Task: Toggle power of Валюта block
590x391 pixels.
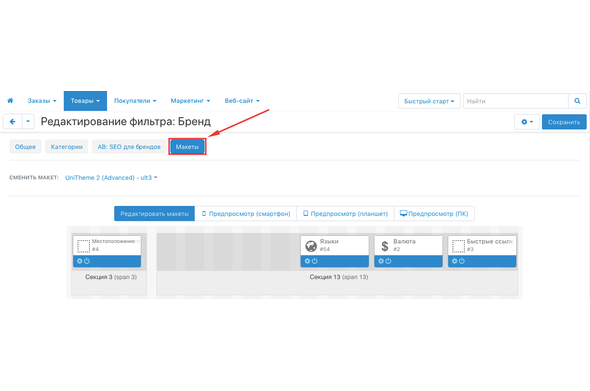Action: (x=388, y=261)
